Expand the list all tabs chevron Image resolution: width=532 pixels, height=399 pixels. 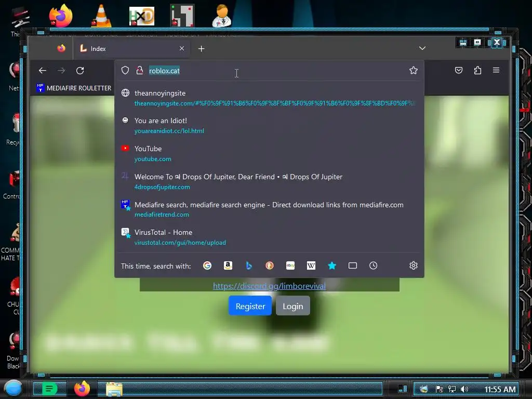(x=422, y=48)
